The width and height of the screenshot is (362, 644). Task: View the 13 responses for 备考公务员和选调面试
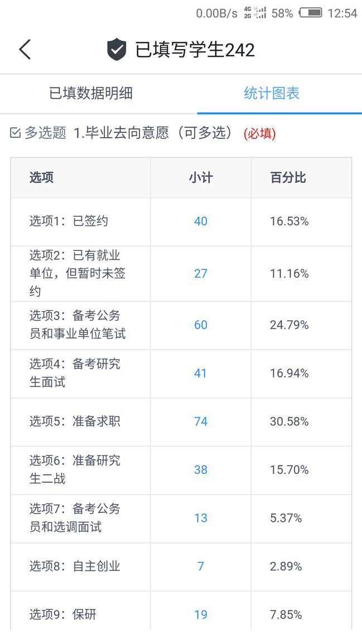click(201, 518)
